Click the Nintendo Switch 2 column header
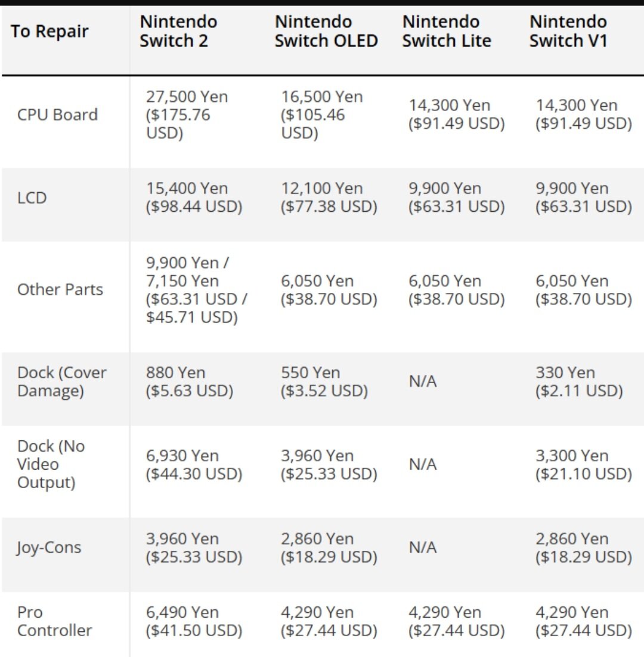This screenshot has height=657, width=644. (x=178, y=31)
